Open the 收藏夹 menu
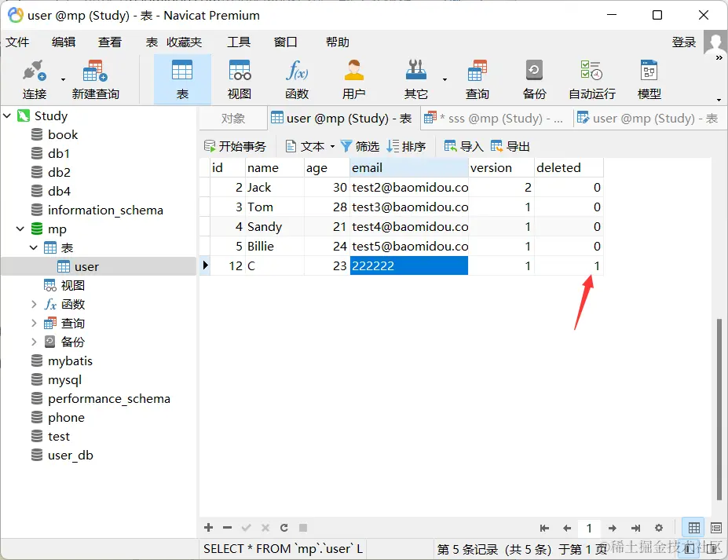The width and height of the screenshot is (728, 560). tap(185, 42)
